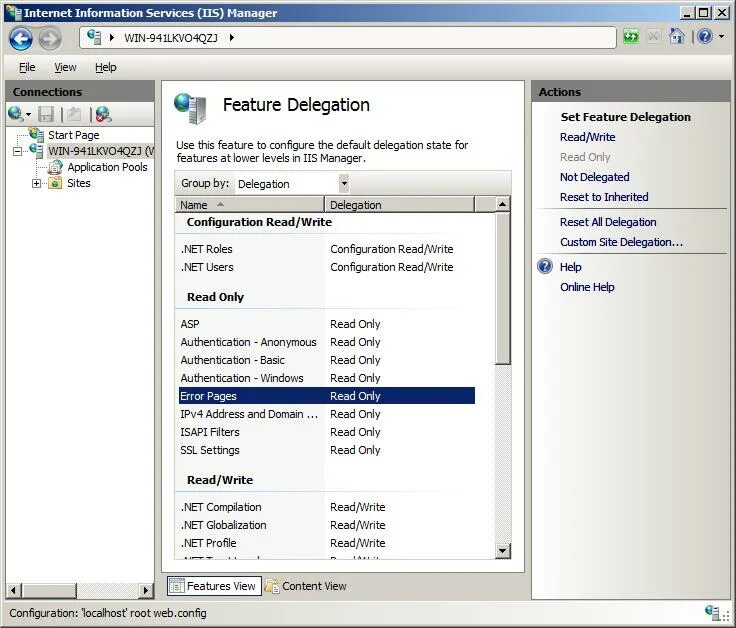Click Help link in Actions pane

(x=570, y=267)
